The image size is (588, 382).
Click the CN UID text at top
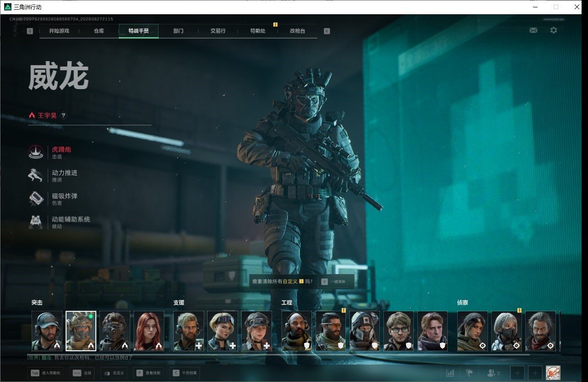pyautogui.click(x=61, y=19)
